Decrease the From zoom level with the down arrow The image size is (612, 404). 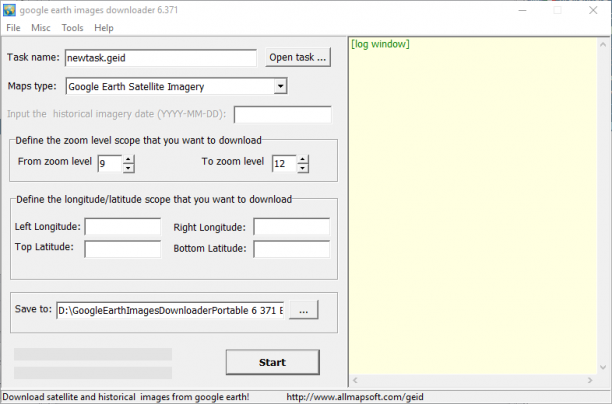pyautogui.click(x=128, y=168)
